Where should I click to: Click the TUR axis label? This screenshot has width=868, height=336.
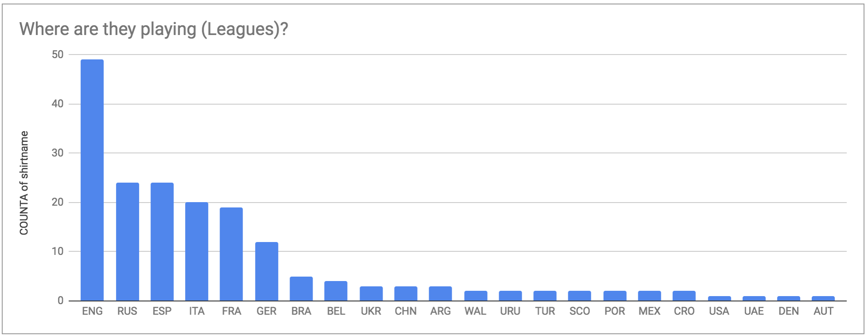click(545, 311)
